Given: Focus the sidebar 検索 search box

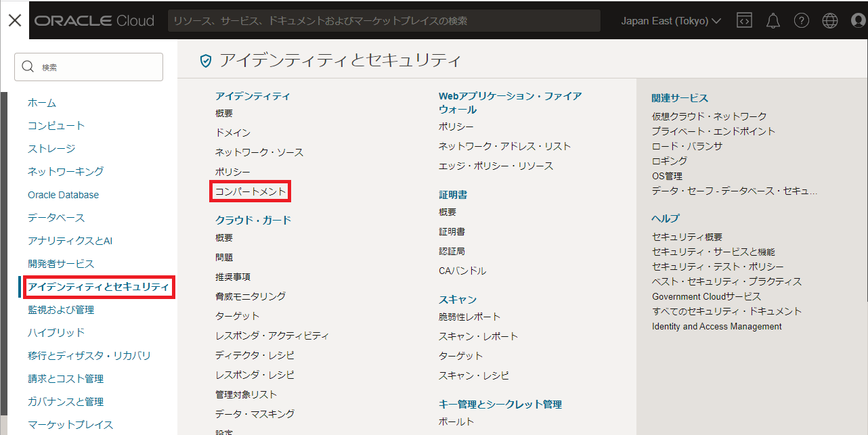Looking at the screenshot, I should click(89, 67).
